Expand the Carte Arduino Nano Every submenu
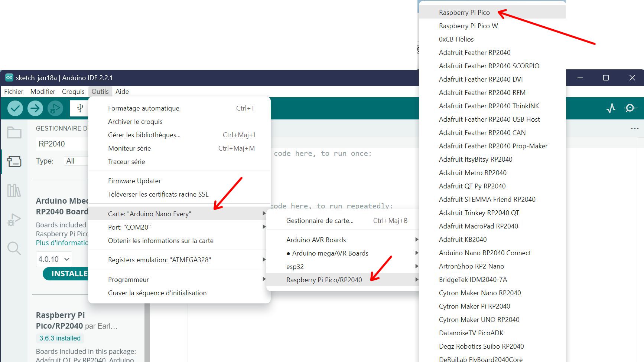The image size is (644, 362). tap(179, 214)
